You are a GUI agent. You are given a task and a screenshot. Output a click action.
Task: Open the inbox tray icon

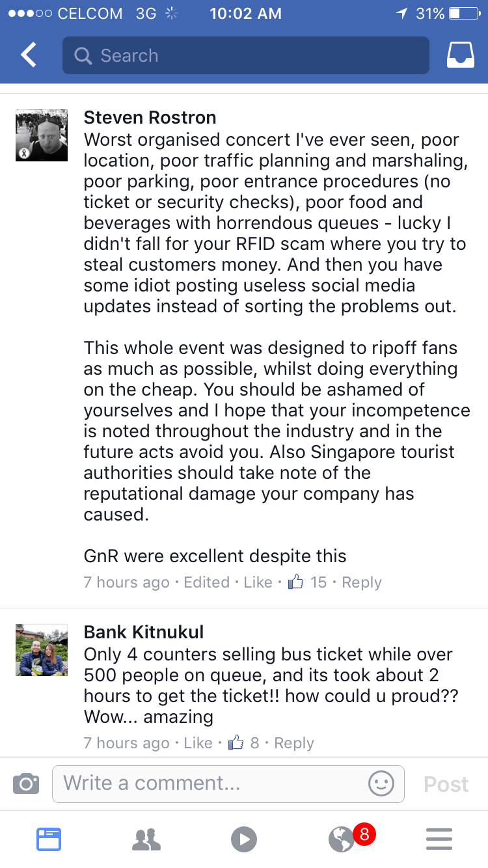[x=460, y=55]
